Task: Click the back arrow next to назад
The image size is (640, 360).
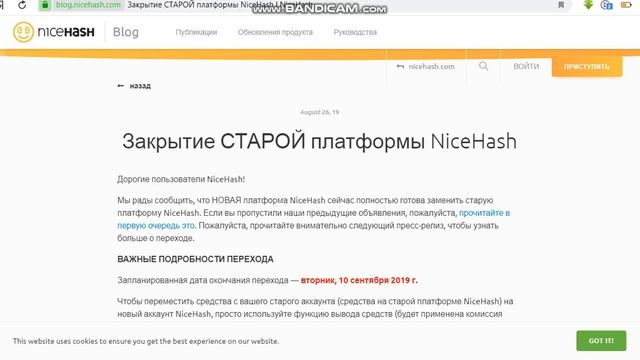Action: pyautogui.click(x=121, y=86)
